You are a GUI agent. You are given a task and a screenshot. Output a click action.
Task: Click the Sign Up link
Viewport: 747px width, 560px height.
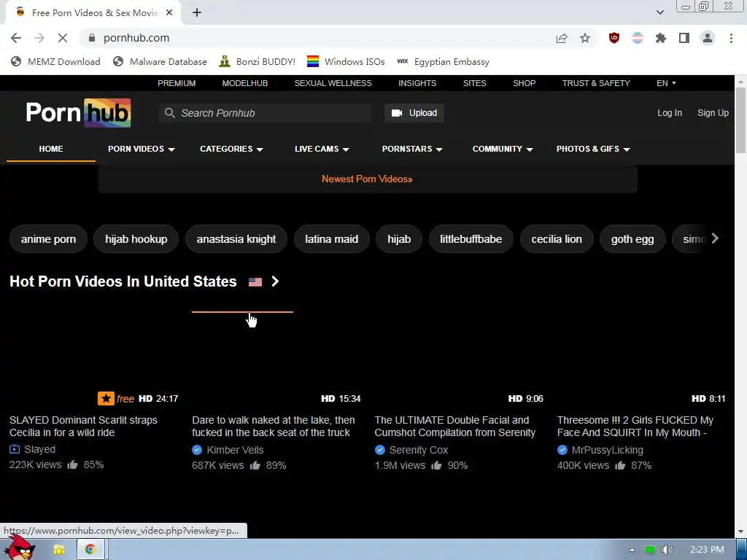(713, 113)
